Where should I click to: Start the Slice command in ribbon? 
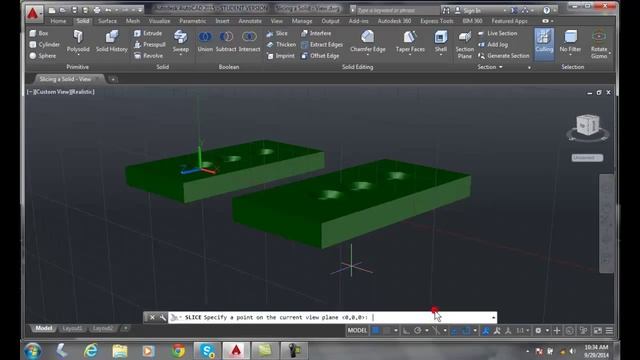(277, 33)
